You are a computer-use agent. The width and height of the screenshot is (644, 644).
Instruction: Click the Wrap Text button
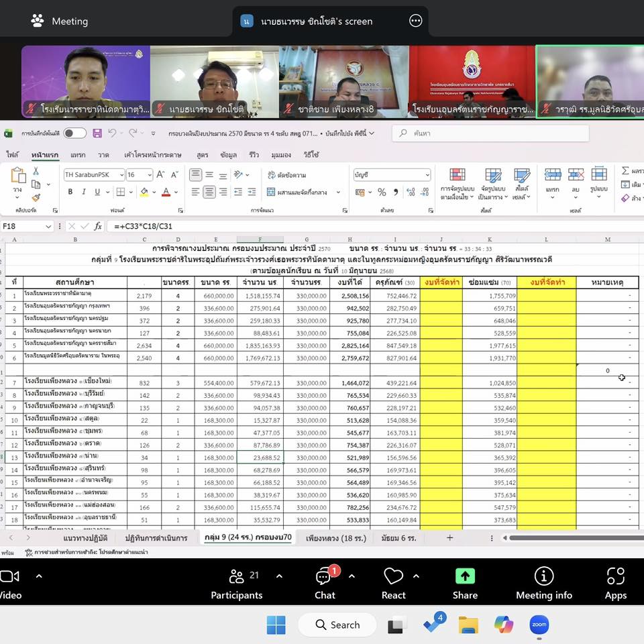(286, 175)
